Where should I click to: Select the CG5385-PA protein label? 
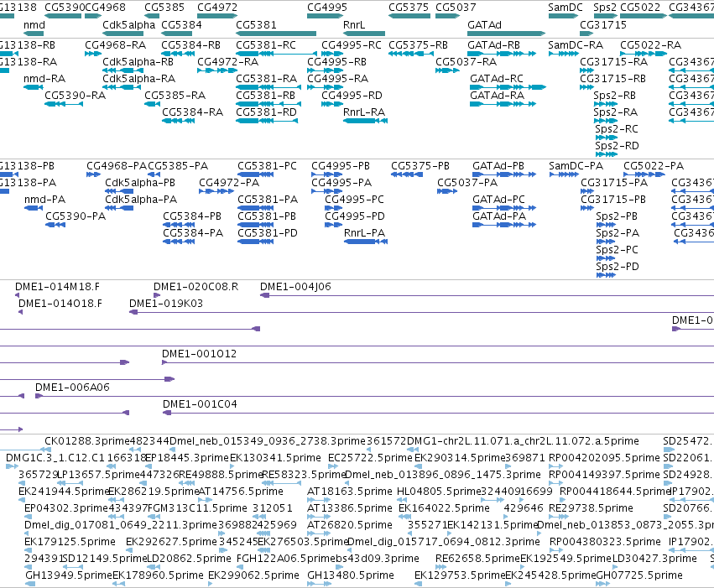coord(178,165)
